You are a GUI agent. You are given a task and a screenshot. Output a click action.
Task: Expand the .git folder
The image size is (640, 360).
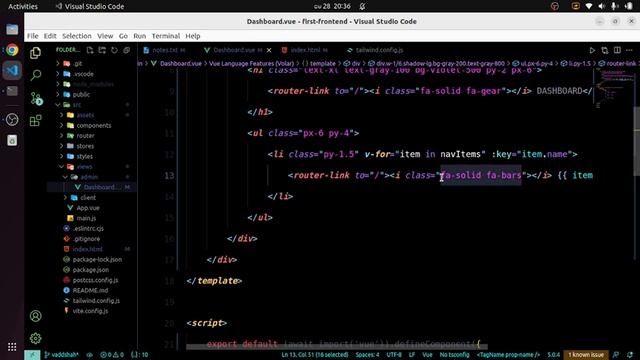coord(78,64)
